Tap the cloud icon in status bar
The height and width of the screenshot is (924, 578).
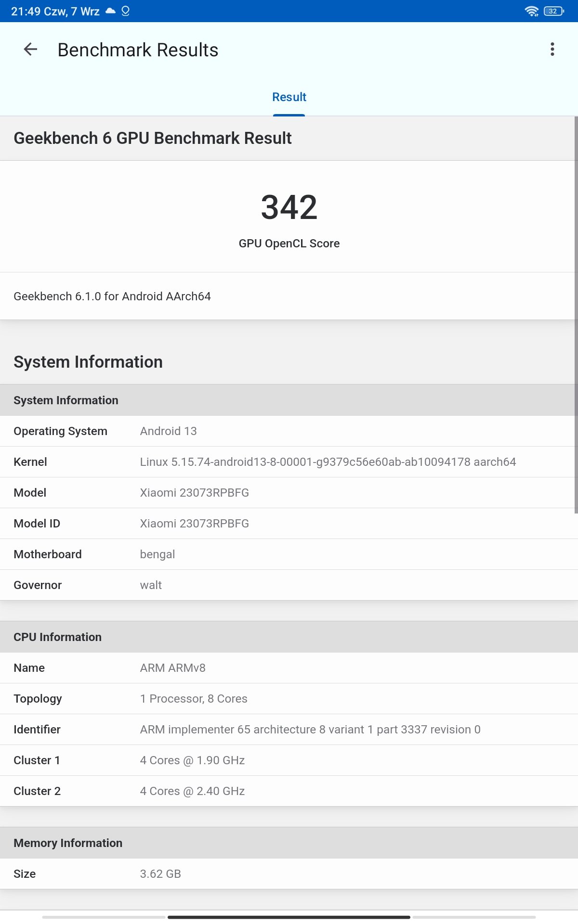pos(110,11)
